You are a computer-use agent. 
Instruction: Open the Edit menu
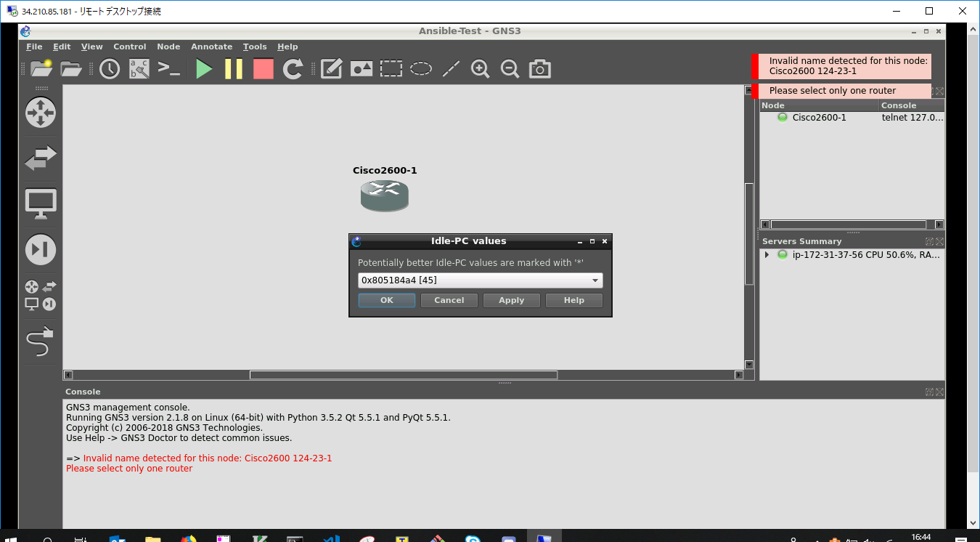[62, 46]
